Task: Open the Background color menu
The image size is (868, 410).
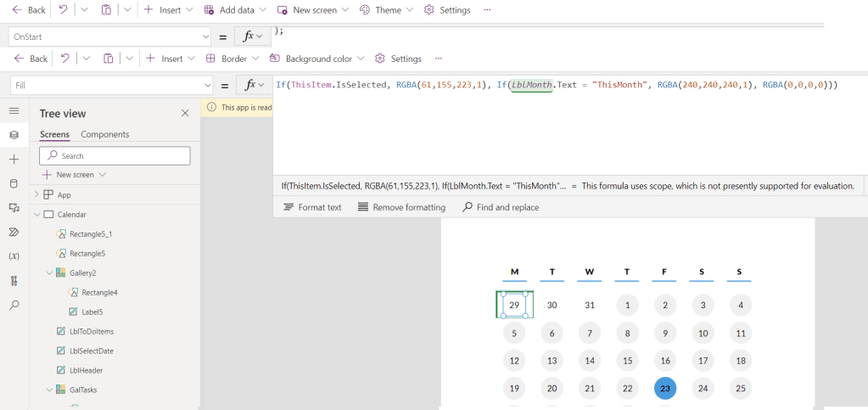Action: (x=317, y=59)
